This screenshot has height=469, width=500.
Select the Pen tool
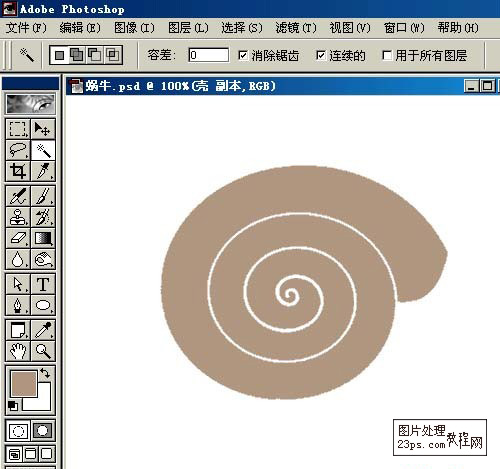tap(18, 305)
